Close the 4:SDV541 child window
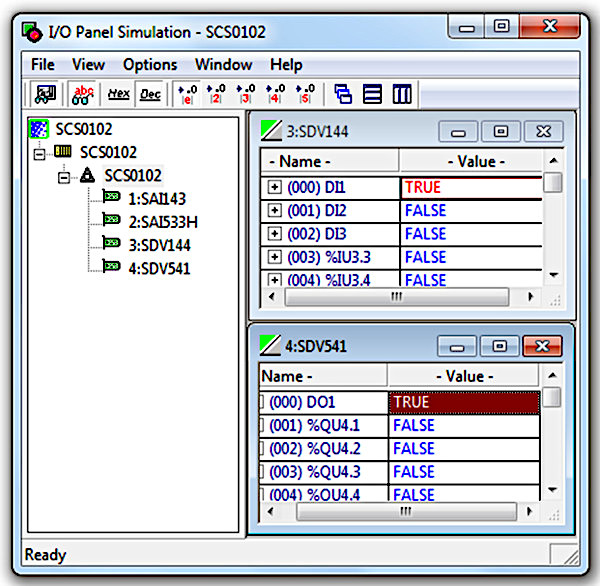The height and width of the screenshot is (586, 600). (542, 346)
